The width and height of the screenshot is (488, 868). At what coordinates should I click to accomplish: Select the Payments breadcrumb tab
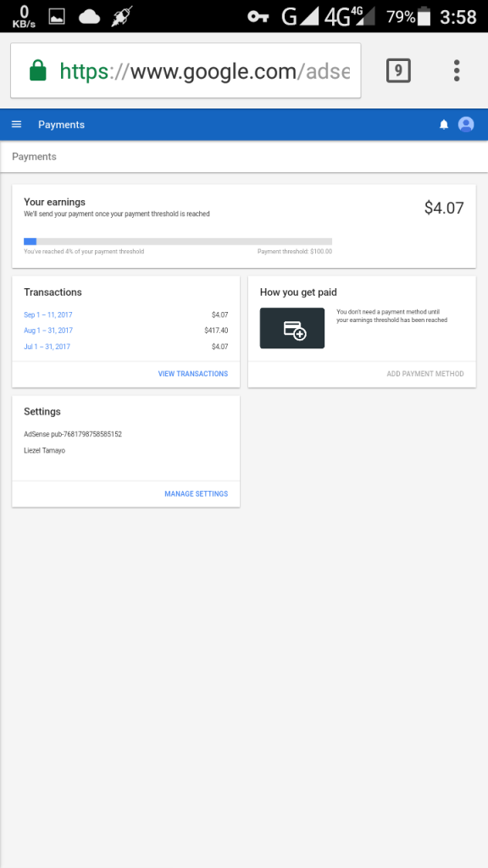[x=34, y=157]
